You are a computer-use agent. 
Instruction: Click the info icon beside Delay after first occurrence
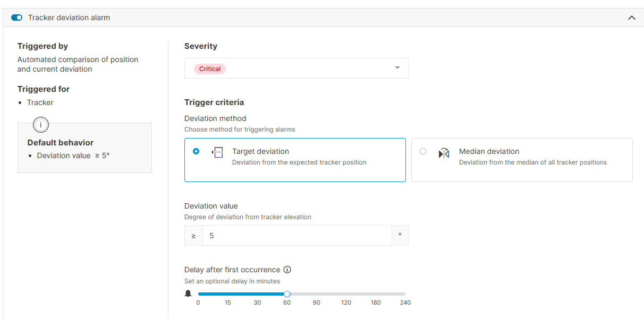click(287, 270)
